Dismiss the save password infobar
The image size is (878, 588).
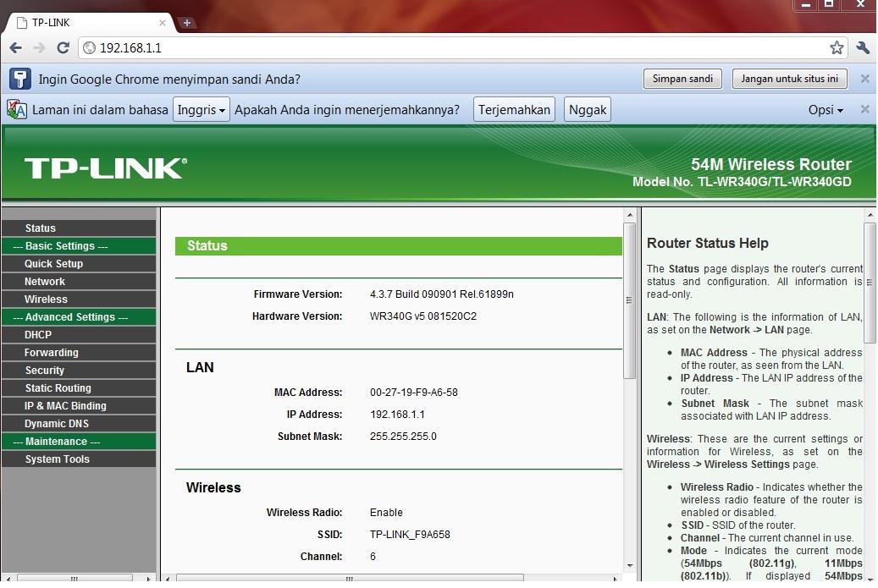[x=865, y=79]
